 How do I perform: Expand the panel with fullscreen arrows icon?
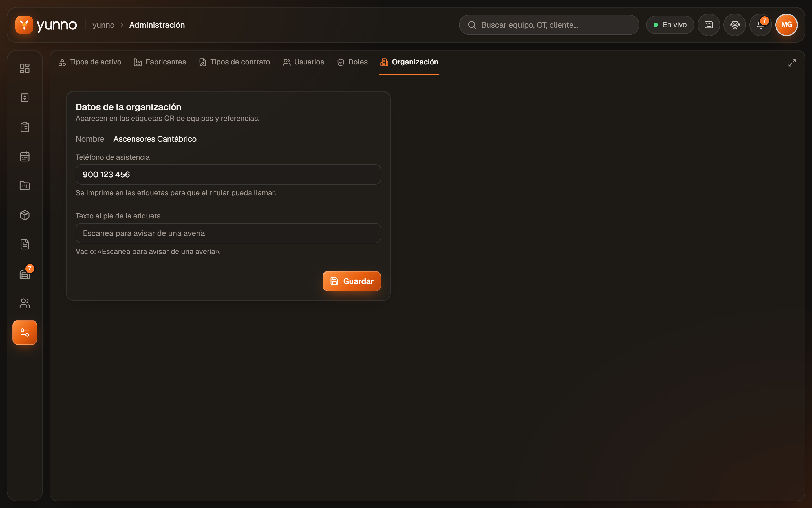click(792, 62)
